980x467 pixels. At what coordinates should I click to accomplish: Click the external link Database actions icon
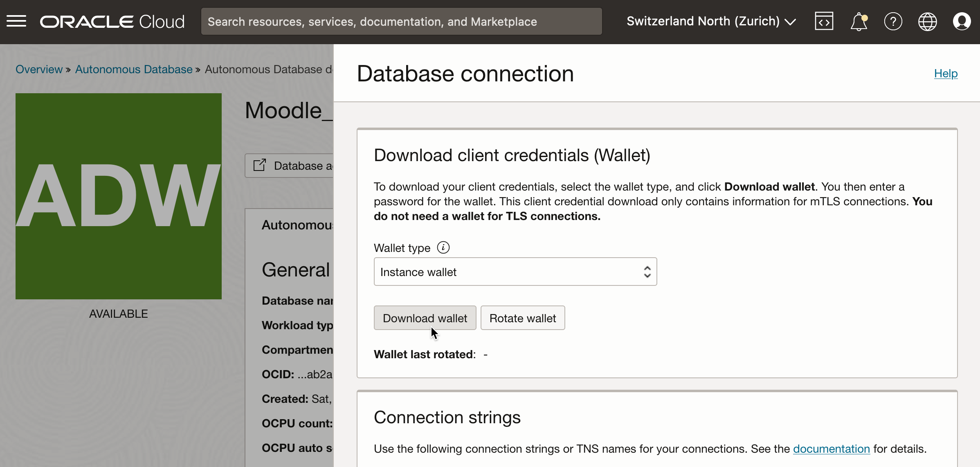260,164
